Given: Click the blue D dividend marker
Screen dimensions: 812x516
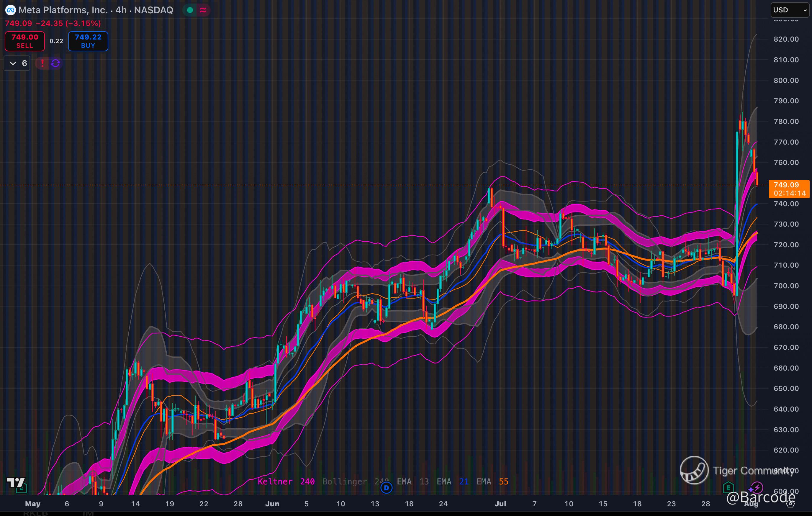Looking at the screenshot, I should pos(387,488).
